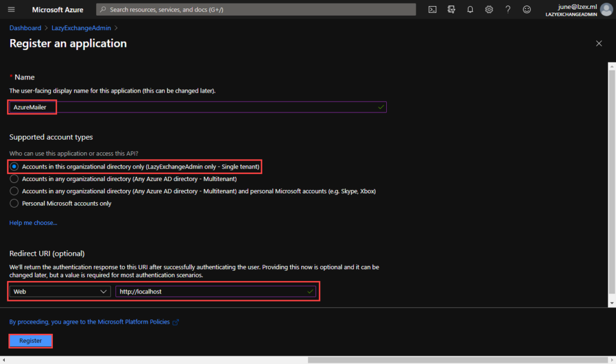The height and width of the screenshot is (364, 616).
Task: Click the application Name input field
Action: [199, 107]
